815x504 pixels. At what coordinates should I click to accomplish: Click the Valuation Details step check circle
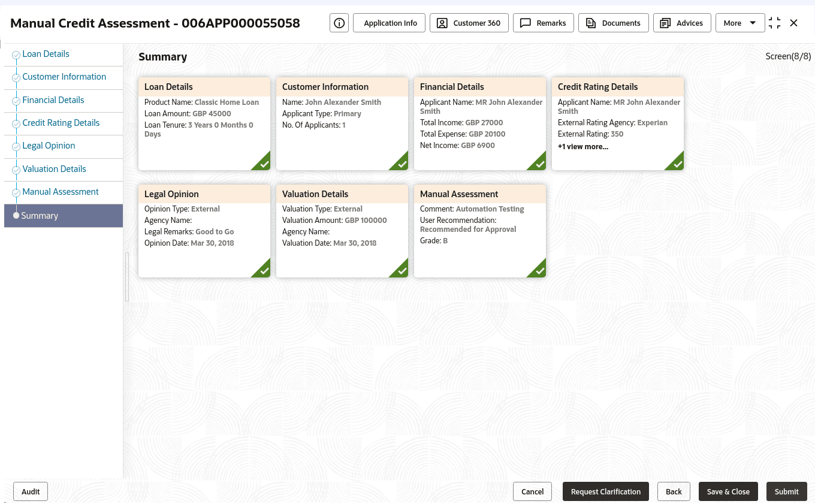tap(16, 170)
